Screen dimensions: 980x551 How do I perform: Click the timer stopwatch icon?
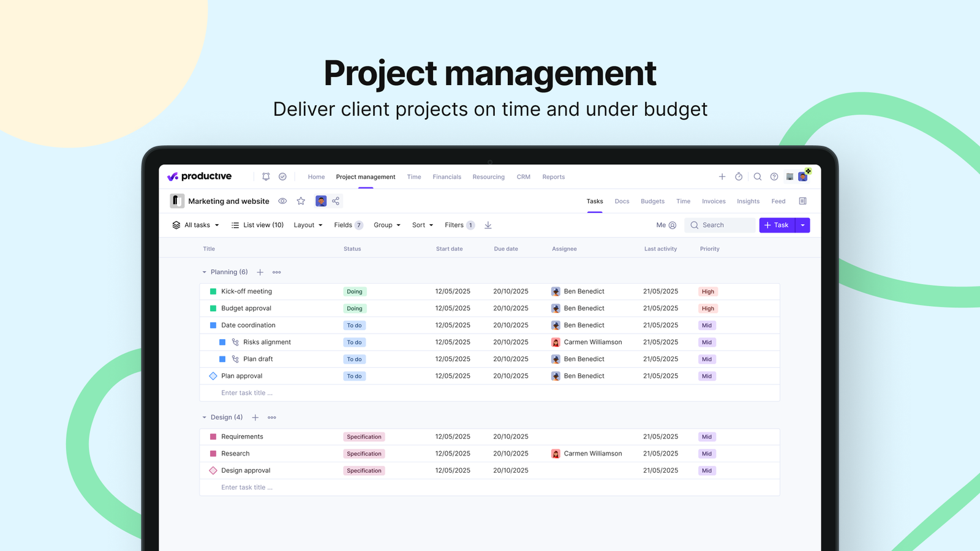(739, 176)
